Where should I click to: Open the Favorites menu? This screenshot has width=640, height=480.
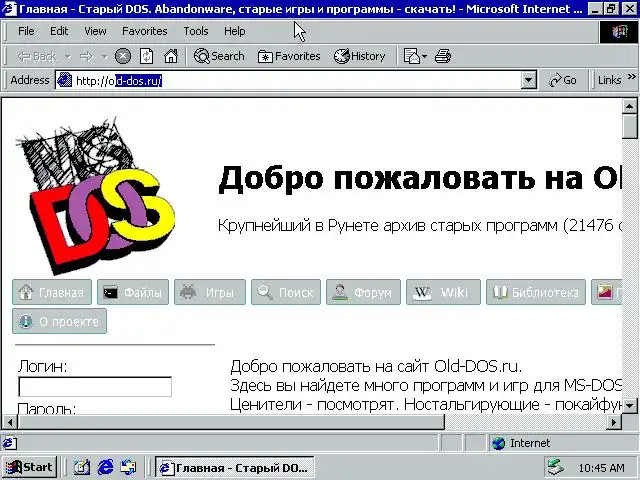pos(144,31)
